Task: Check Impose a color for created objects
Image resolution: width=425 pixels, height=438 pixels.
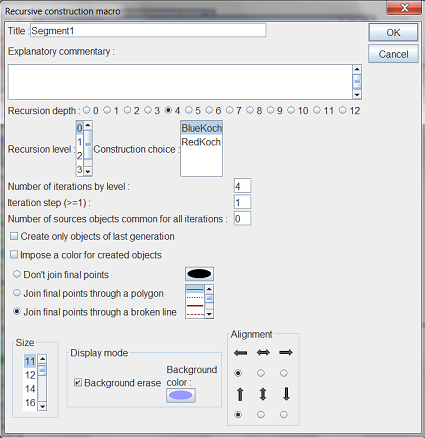Action: (x=14, y=255)
